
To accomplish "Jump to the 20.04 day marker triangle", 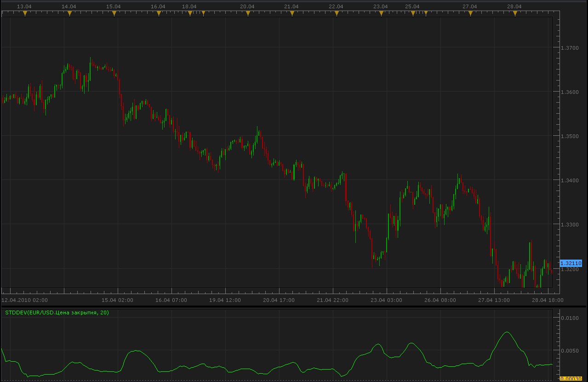I will [248, 13].
